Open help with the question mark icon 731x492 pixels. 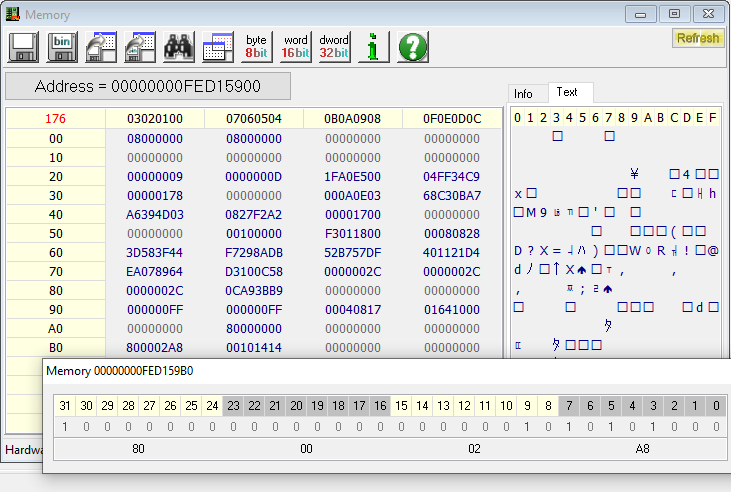point(413,46)
